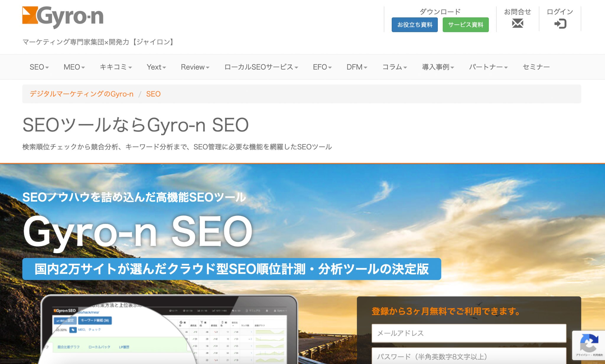
Task: Click the パスワード input field
Action: pyautogui.click(x=469, y=356)
